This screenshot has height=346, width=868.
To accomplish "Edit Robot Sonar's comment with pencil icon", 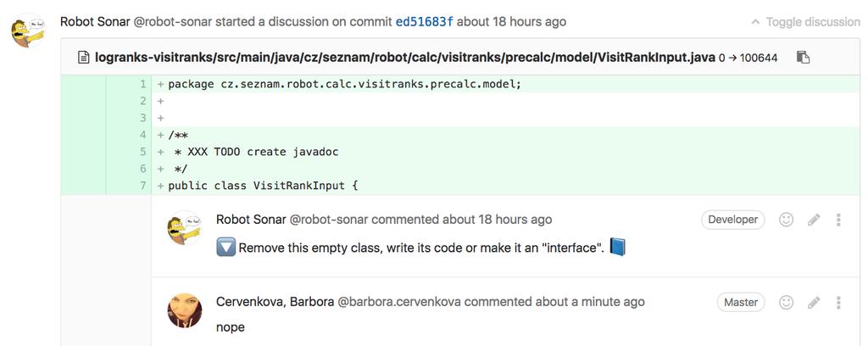I will pyautogui.click(x=814, y=220).
